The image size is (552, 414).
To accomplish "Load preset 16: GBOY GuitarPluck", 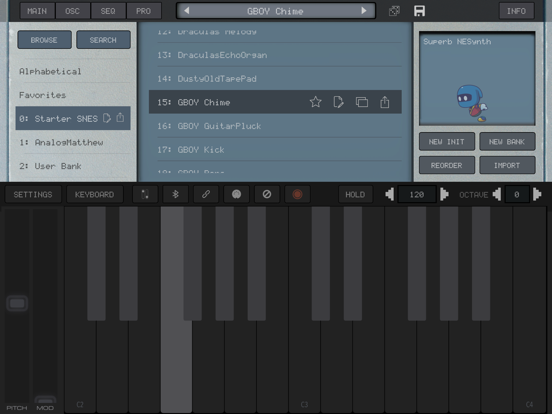I will 275,126.
